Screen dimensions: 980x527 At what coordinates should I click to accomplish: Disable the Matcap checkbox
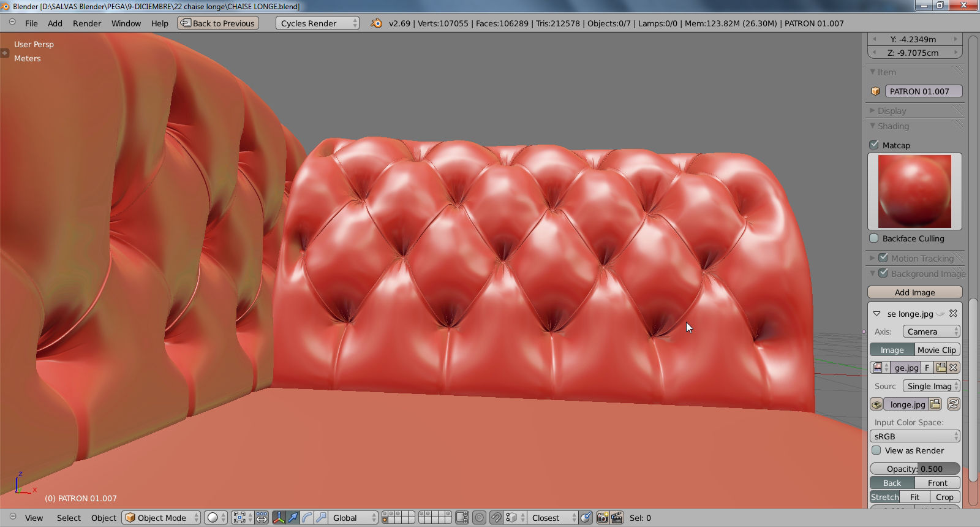(x=874, y=145)
